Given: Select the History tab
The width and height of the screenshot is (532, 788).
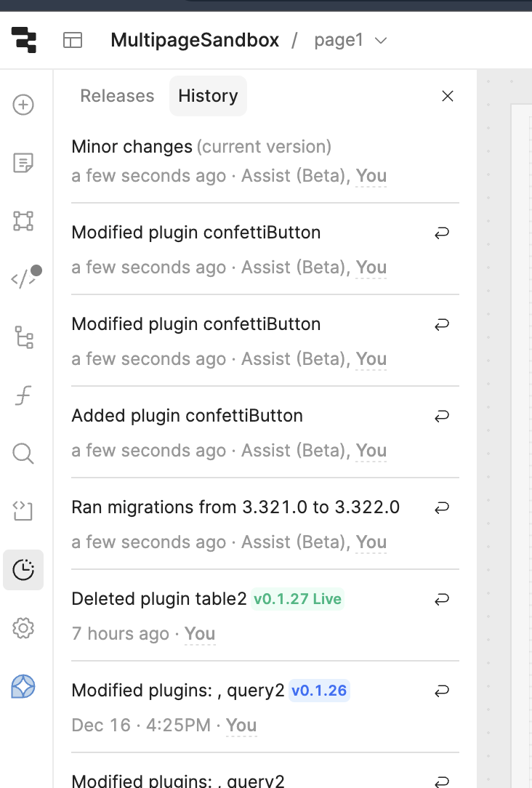Looking at the screenshot, I should 208,96.
